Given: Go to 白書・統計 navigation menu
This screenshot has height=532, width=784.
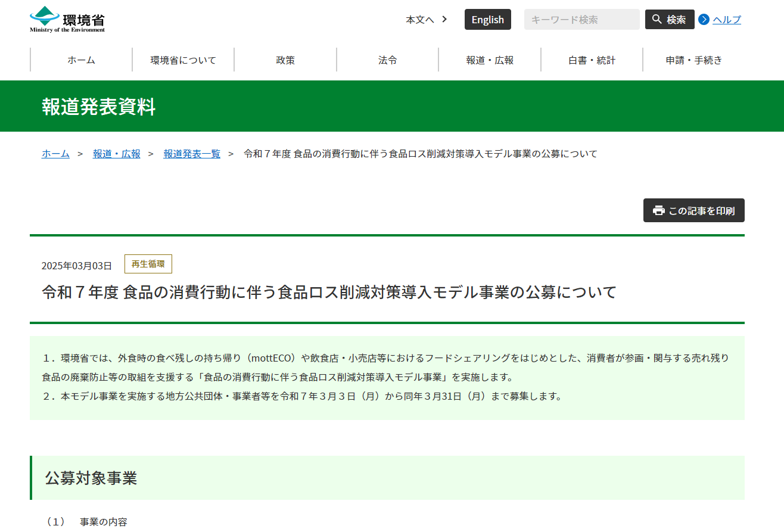Looking at the screenshot, I should point(592,60).
